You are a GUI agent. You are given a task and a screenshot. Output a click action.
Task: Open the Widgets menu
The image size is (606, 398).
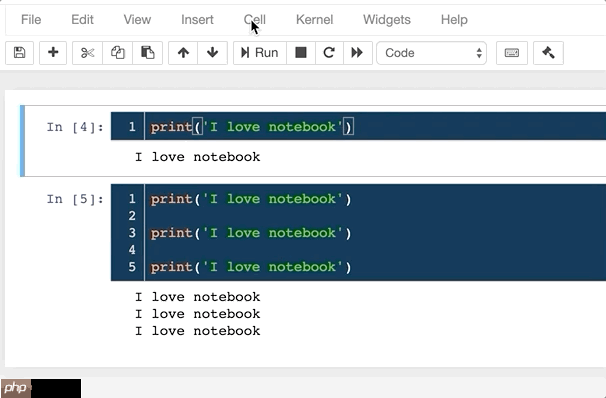pyautogui.click(x=387, y=19)
